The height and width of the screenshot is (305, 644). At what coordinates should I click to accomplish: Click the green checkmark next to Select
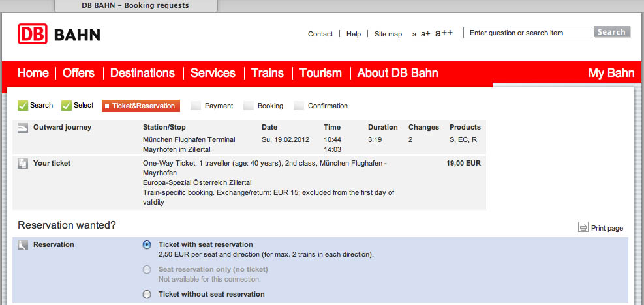coord(67,106)
